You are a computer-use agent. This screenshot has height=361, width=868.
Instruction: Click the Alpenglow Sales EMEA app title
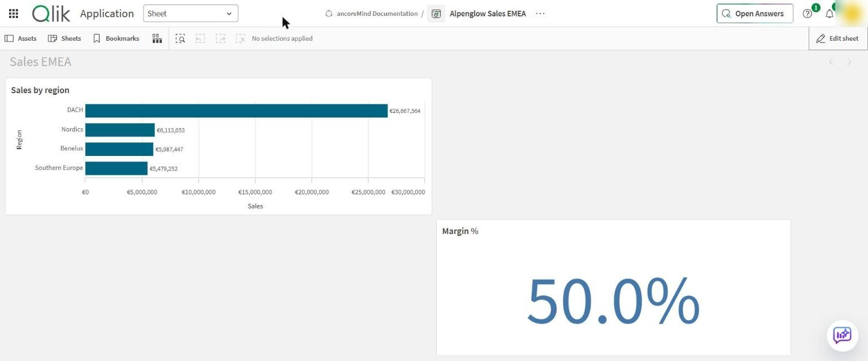coord(488,14)
